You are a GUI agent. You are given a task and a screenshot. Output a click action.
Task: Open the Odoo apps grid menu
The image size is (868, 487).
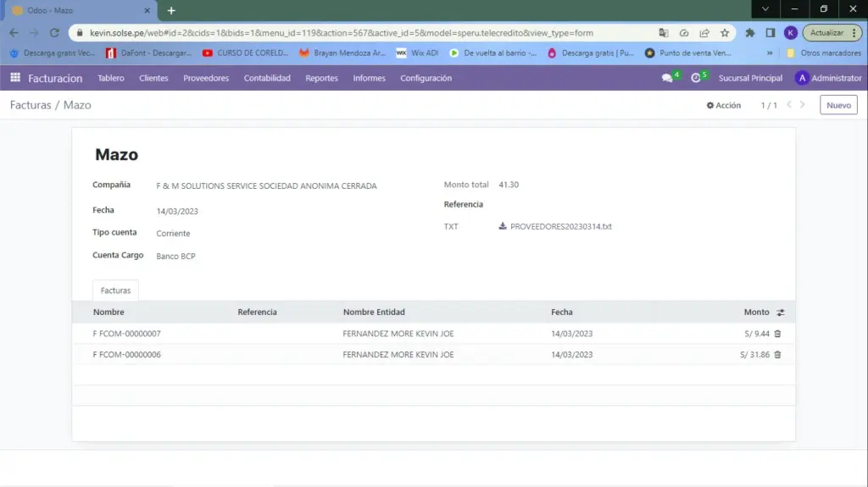[x=14, y=78]
